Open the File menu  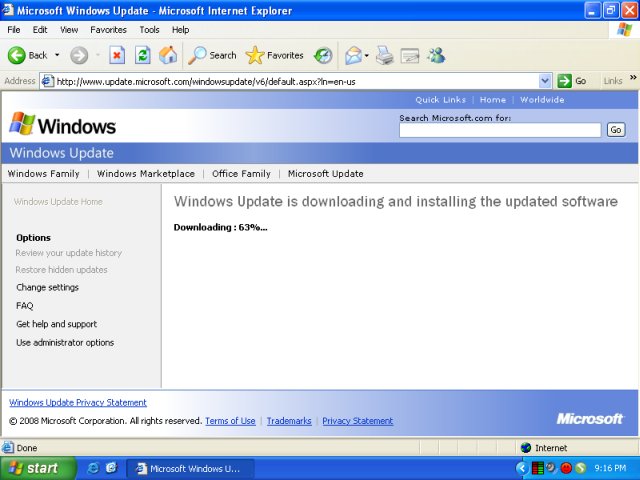13,30
